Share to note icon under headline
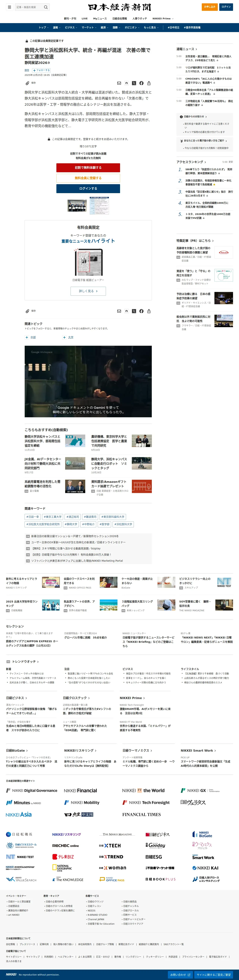 click(127, 83)
